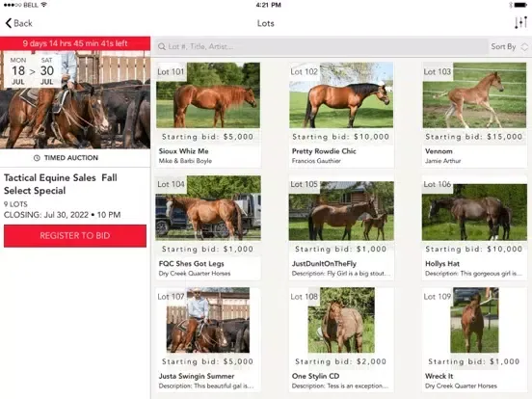
Task: Click the search magnifier icon
Action: 162,46
